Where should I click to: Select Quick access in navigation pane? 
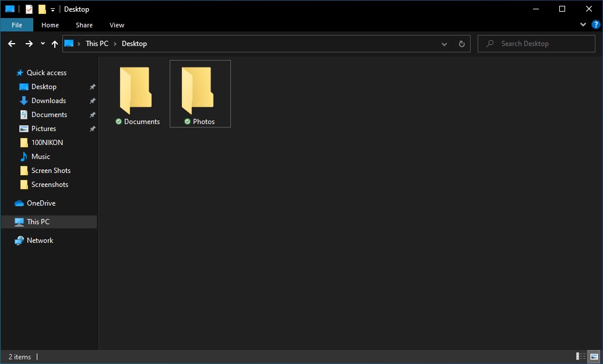47,73
